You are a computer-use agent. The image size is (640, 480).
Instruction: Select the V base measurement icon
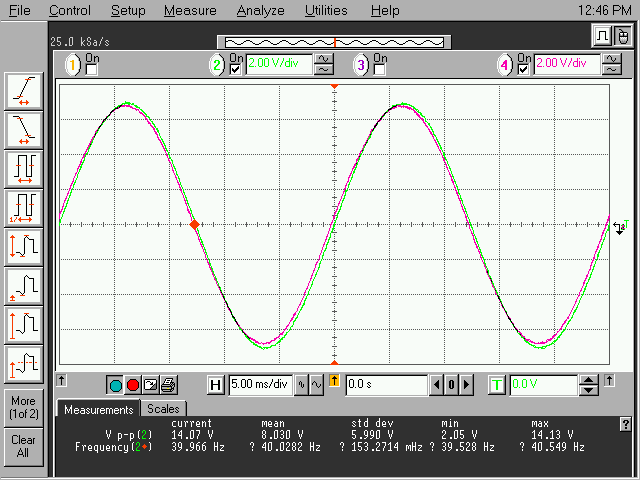24,286
